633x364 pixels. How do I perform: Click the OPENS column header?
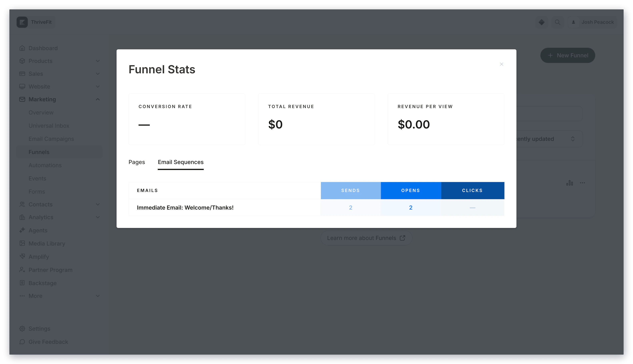[x=411, y=190]
